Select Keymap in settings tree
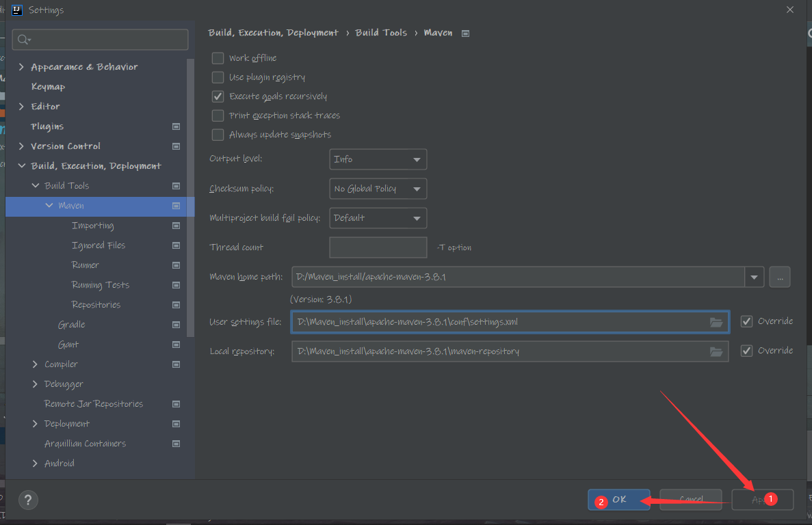The width and height of the screenshot is (812, 525). [x=48, y=87]
